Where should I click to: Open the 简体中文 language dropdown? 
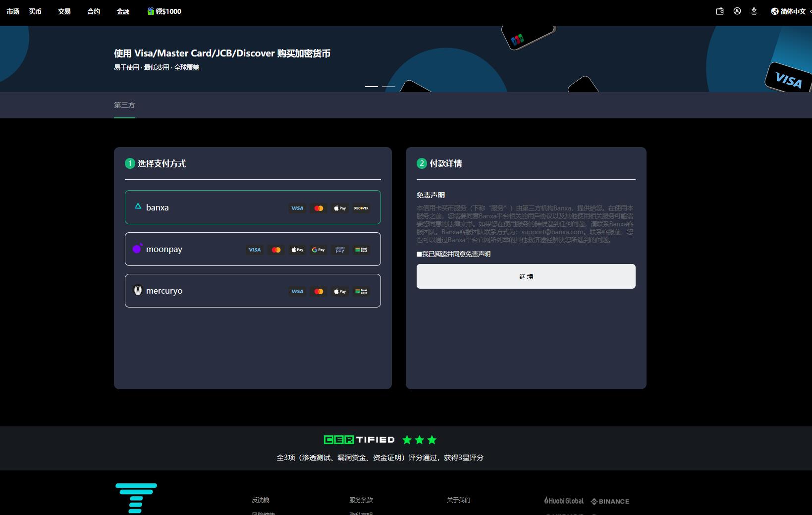793,11
